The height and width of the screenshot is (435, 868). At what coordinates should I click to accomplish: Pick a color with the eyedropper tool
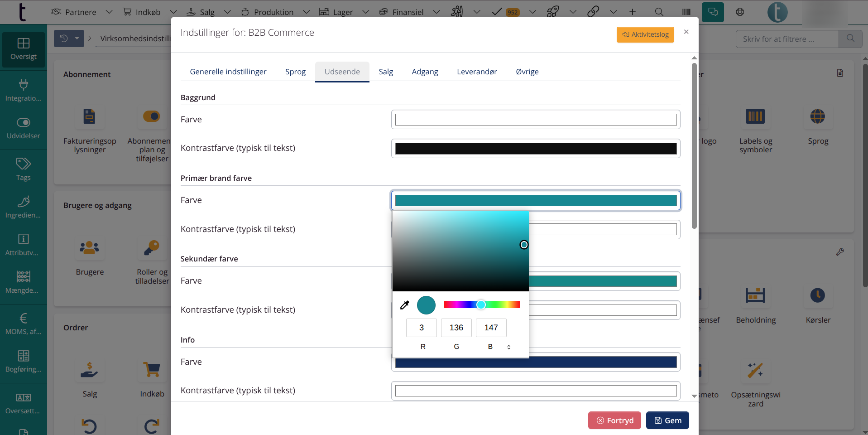coord(405,305)
